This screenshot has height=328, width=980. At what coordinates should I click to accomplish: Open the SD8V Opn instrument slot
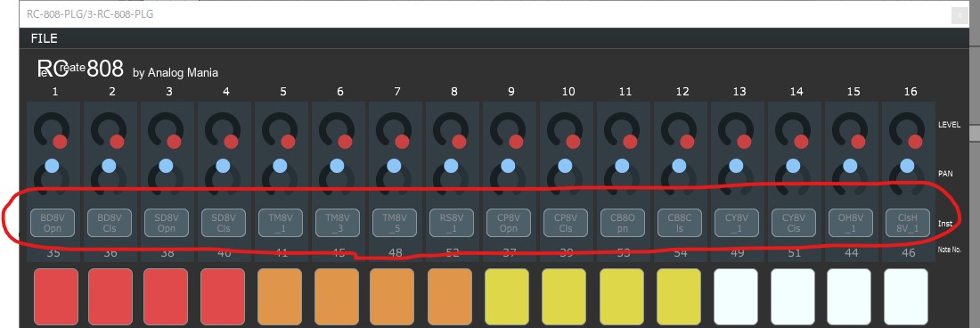167,223
